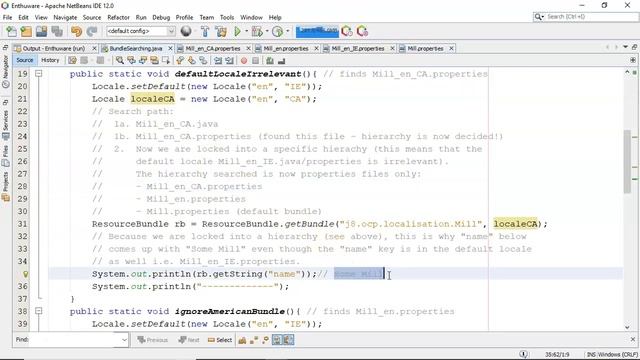
Task: Click the Last Edit icon in editor toolbar
Action: (72, 60)
